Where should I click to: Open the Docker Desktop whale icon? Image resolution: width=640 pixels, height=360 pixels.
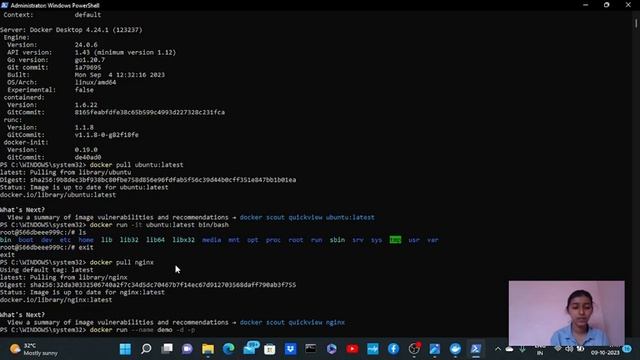click(x=455, y=349)
